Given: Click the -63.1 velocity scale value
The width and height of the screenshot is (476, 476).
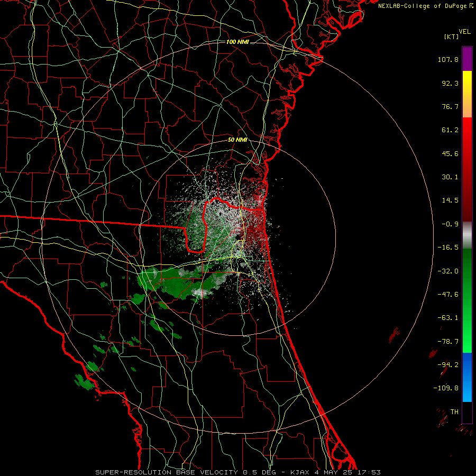Looking at the screenshot, I should 448,318.
